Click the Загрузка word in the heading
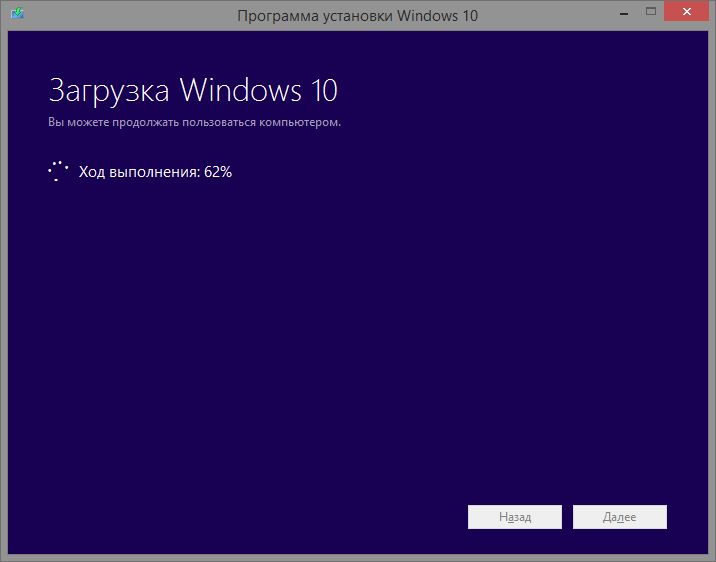The image size is (716, 562). (x=110, y=91)
